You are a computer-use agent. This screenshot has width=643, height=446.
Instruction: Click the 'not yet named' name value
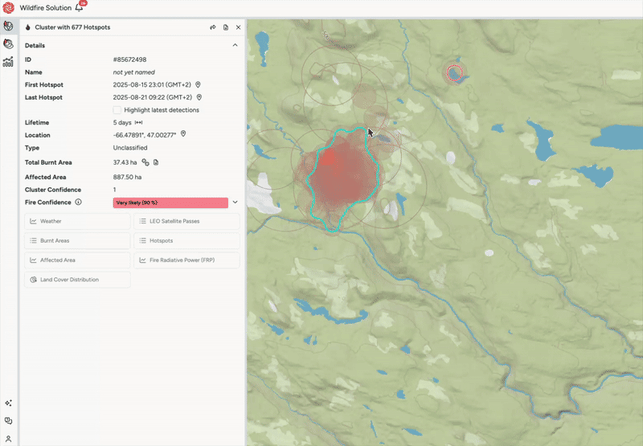(x=134, y=72)
